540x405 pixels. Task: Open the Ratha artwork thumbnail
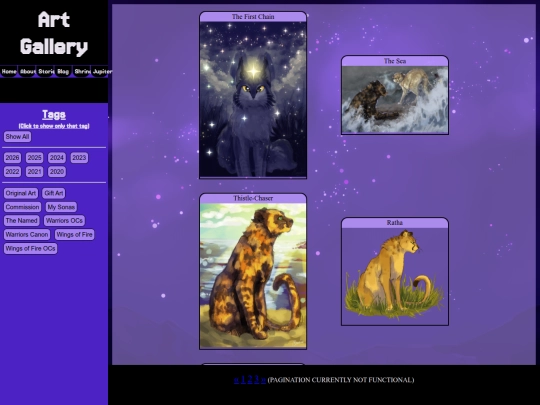click(395, 276)
